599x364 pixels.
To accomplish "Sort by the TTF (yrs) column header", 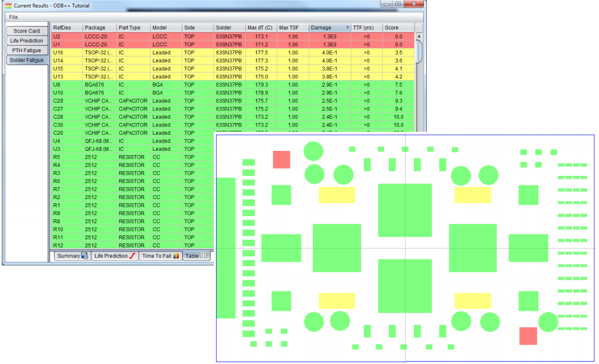I will pos(367,28).
